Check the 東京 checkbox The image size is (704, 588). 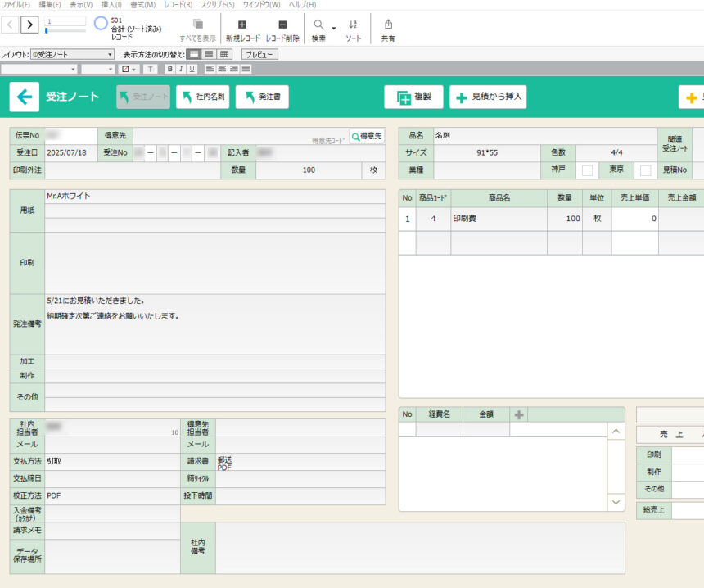coord(646,170)
